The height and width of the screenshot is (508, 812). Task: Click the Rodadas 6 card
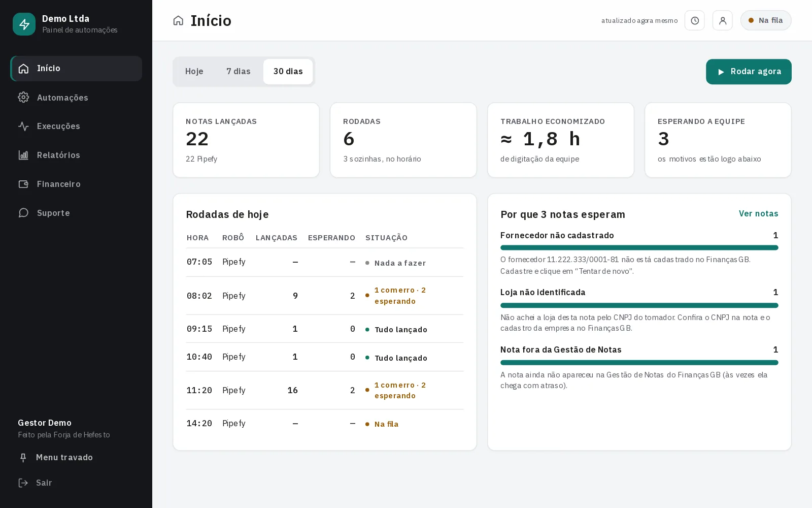(x=403, y=140)
